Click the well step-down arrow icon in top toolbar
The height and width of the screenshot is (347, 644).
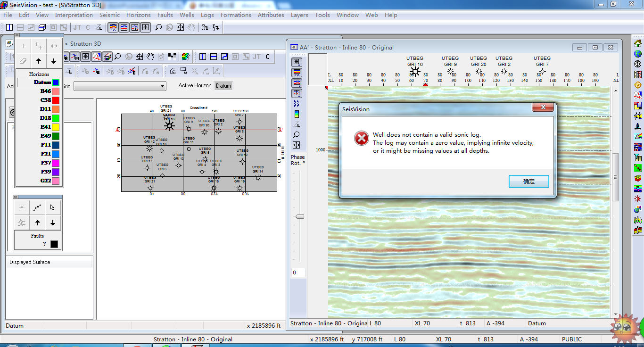[205, 28]
